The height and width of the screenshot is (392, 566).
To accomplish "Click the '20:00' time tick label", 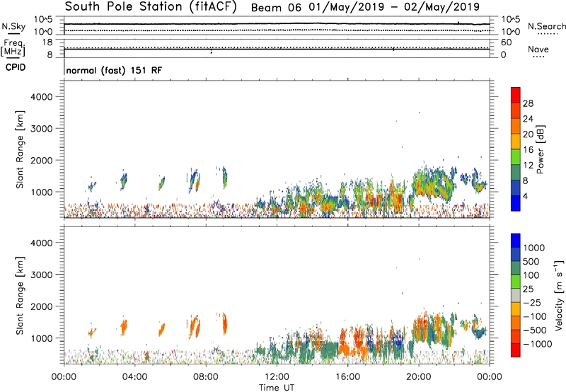I will point(419,377).
